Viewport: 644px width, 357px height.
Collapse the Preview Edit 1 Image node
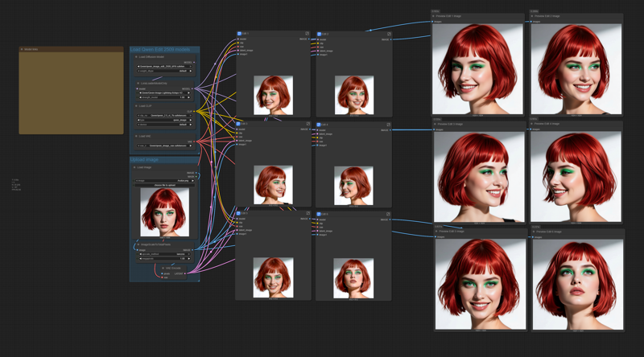click(435, 15)
